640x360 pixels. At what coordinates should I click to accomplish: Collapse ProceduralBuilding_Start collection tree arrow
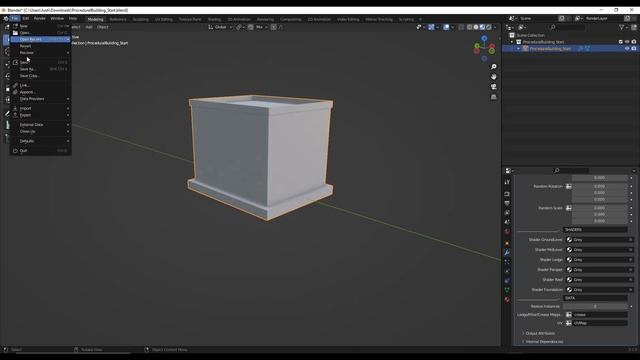point(512,42)
